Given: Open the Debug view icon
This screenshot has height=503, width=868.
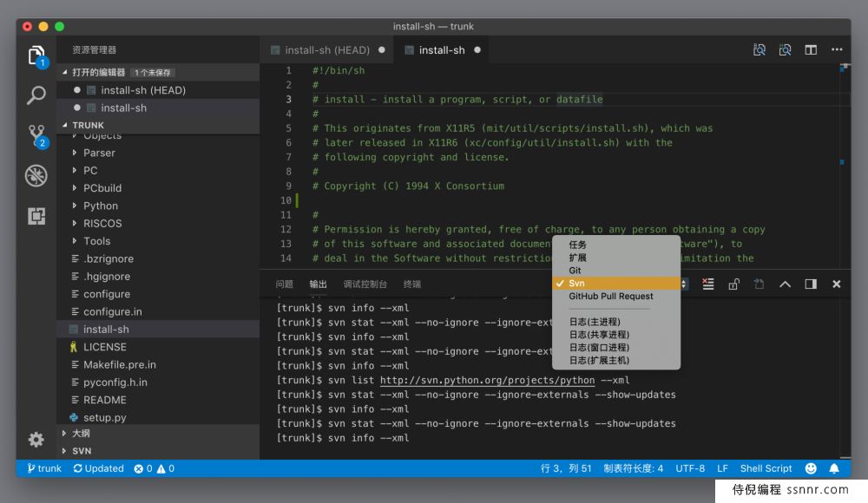Looking at the screenshot, I should [36, 176].
